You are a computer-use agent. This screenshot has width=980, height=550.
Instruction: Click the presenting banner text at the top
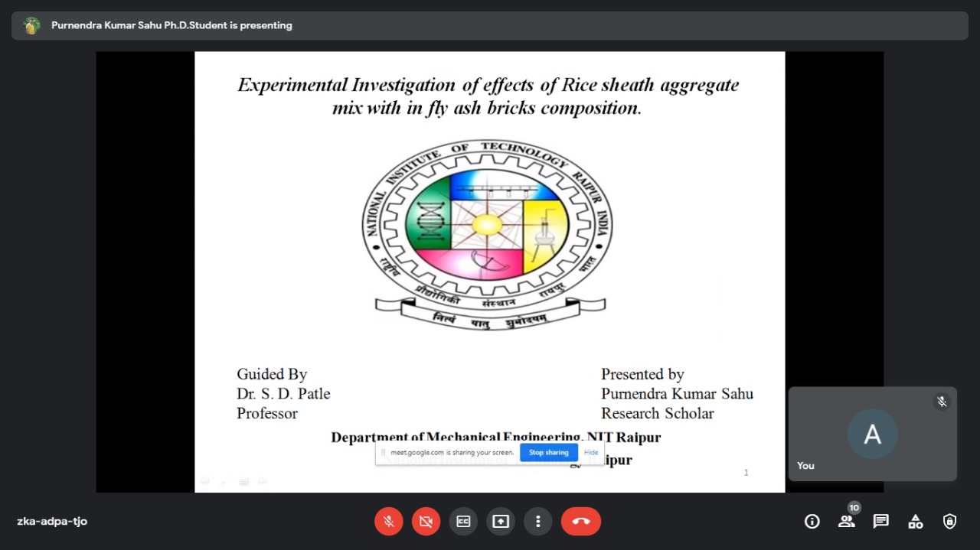point(171,25)
